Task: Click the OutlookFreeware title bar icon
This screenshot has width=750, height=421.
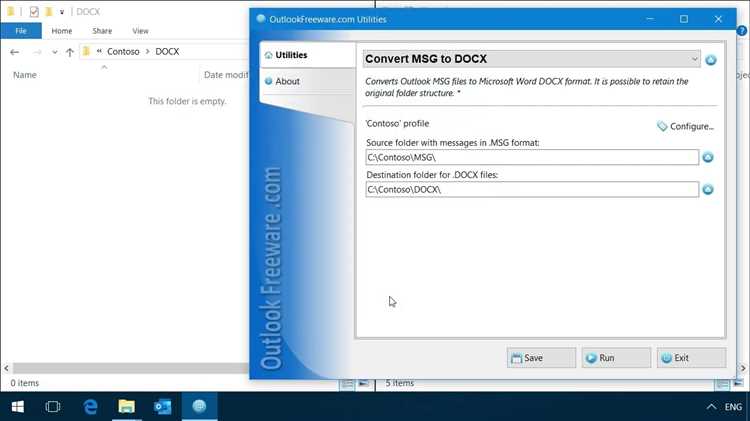Action: click(261, 19)
